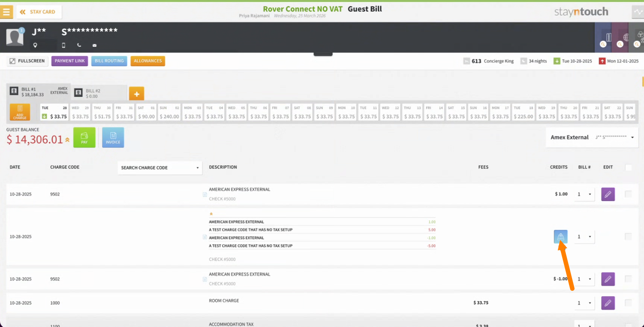Click the bed icon beside room 613
The width and height of the screenshot is (644, 327).
[467, 61]
